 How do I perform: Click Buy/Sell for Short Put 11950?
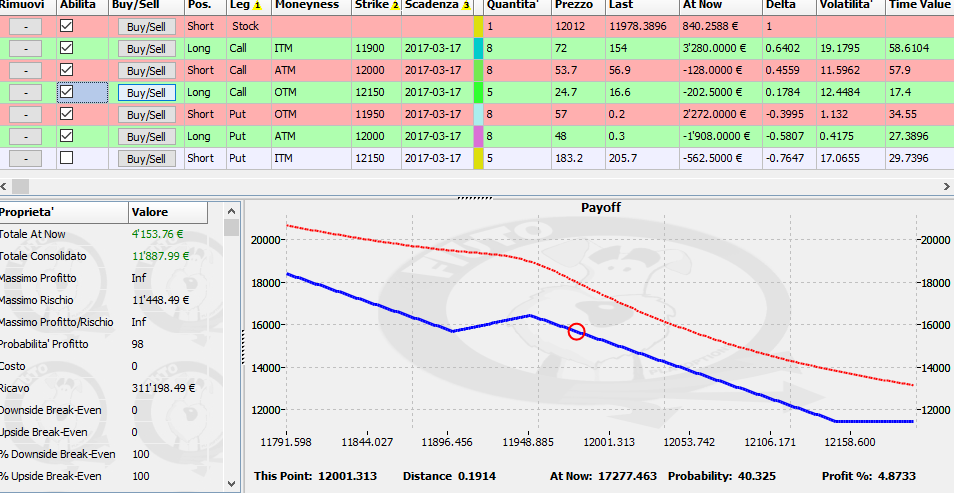point(147,114)
